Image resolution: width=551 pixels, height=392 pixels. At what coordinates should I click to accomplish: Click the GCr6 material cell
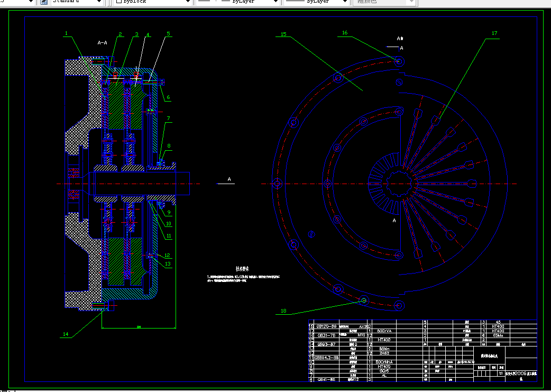[384, 371]
